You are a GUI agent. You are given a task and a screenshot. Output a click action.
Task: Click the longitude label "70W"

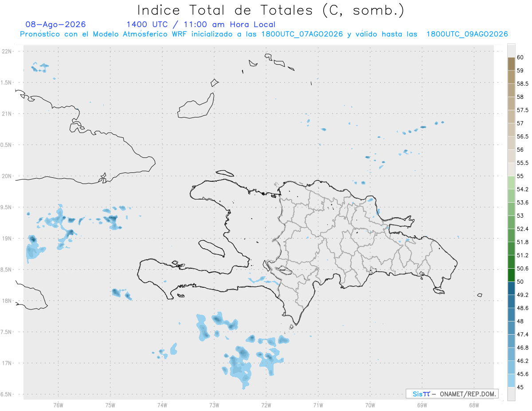370,404
